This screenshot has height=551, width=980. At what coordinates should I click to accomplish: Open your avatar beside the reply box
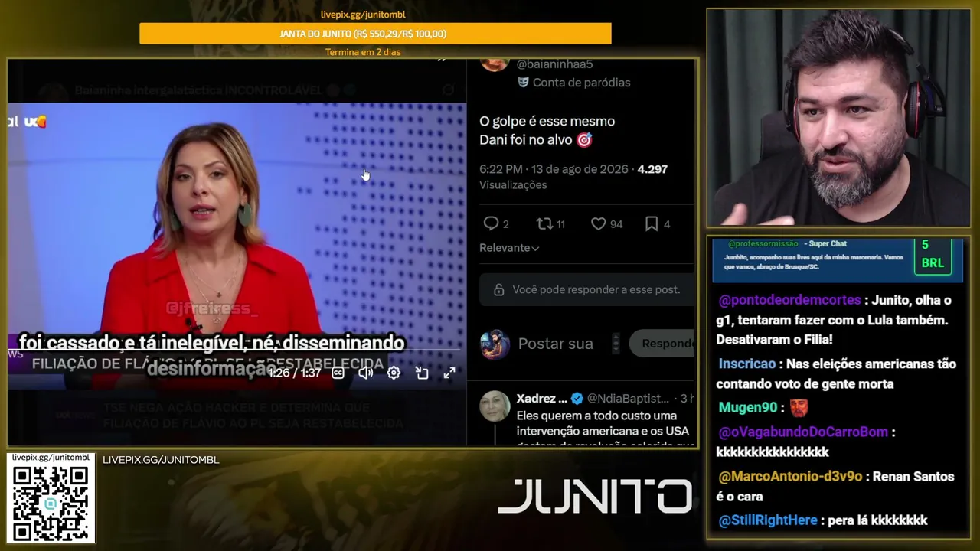pyautogui.click(x=495, y=344)
